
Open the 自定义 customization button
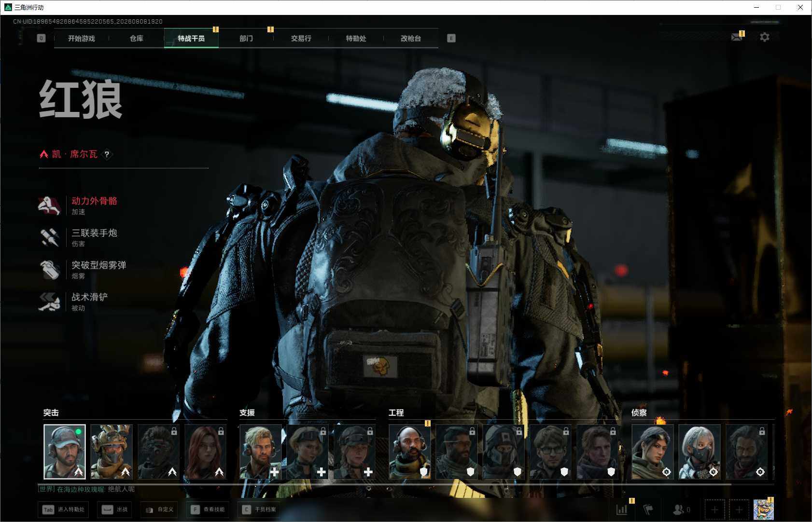(160, 509)
